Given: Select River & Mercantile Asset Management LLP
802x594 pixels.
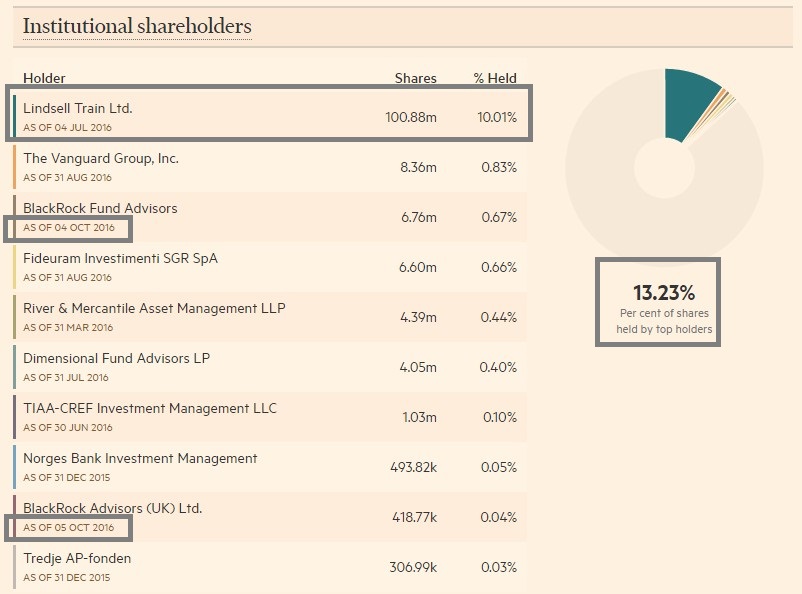Looking at the screenshot, I should click(x=154, y=308).
